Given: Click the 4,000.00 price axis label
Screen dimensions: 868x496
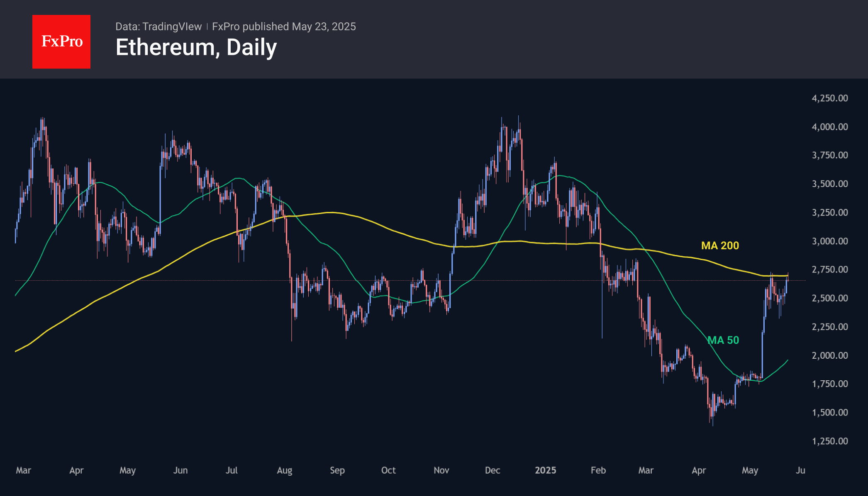Looking at the screenshot, I should tap(830, 127).
